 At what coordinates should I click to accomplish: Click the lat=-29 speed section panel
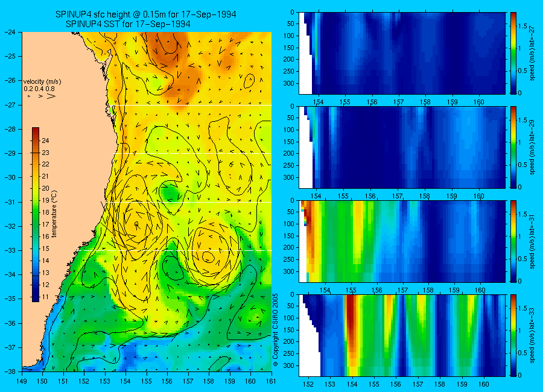(x=402, y=148)
